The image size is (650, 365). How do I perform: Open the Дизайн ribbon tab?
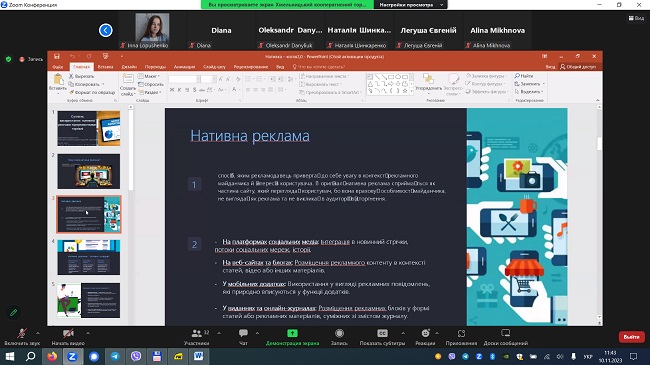click(129, 67)
